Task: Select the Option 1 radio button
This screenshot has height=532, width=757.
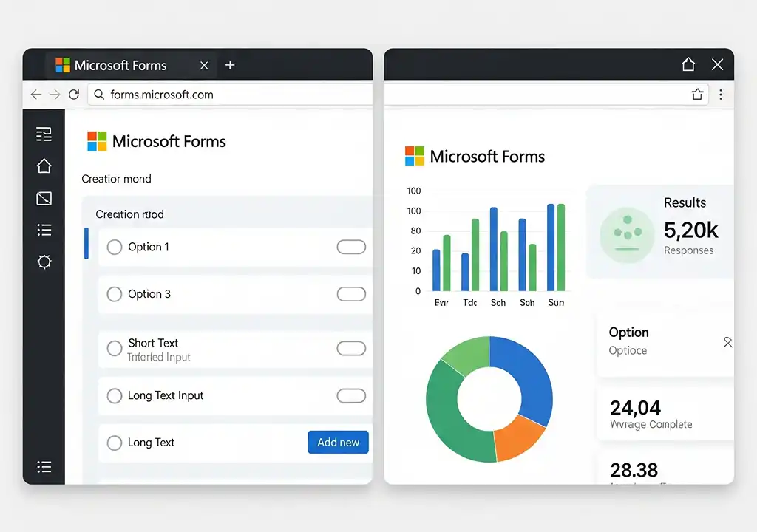Action: (x=115, y=248)
